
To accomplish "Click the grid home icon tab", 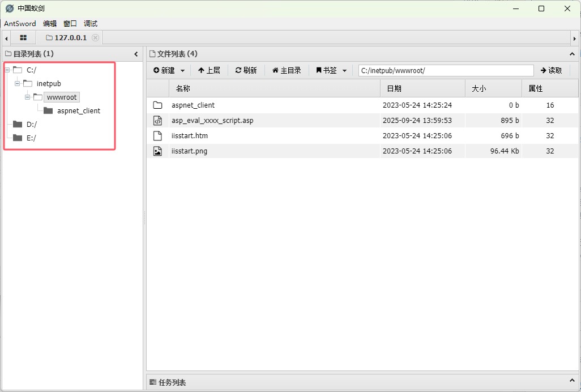I will pos(23,38).
